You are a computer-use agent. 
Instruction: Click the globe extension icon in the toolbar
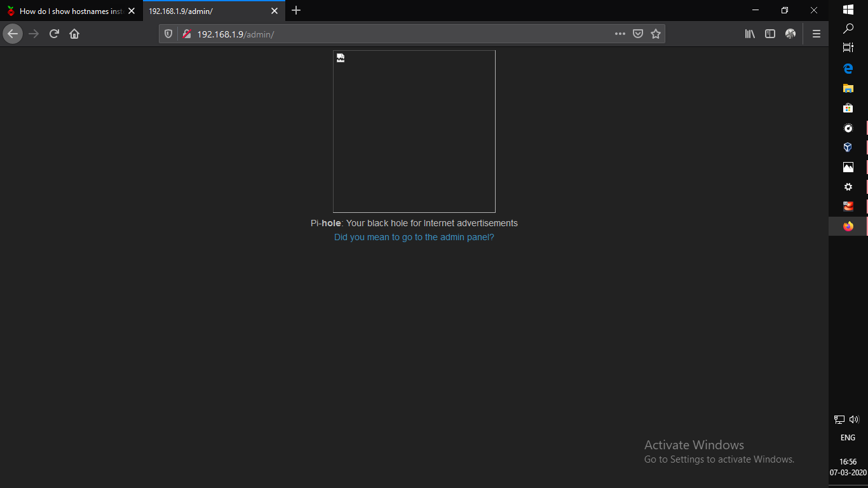tap(790, 33)
